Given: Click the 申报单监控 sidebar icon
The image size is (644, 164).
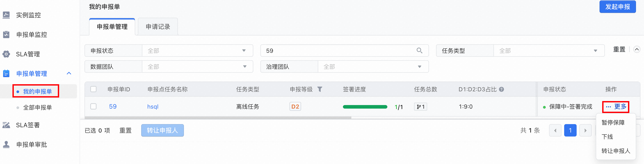Looking at the screenshot, I should [6, 34].
